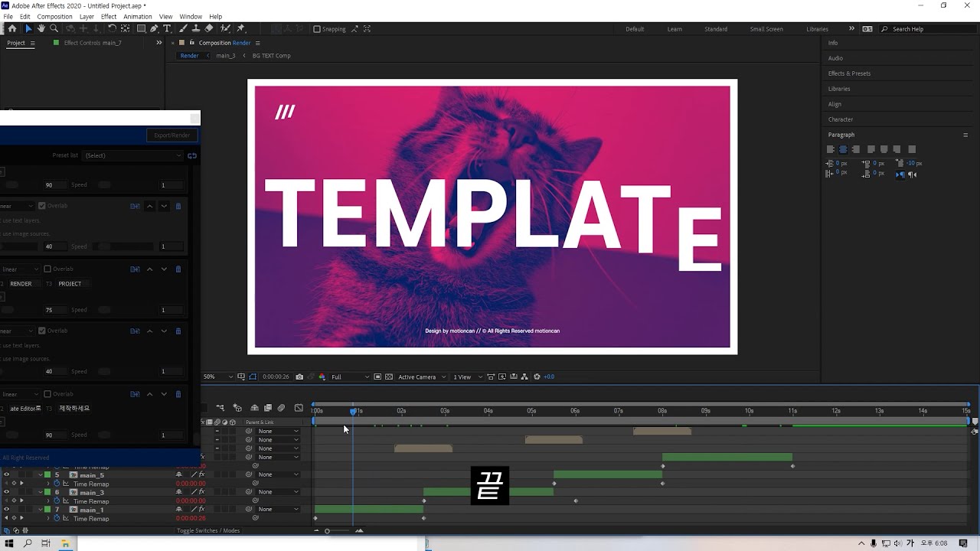Screen dimensions: 980x551
Task: Hide the main_5 layer with its eye icon
Action: tap(6, 475)
